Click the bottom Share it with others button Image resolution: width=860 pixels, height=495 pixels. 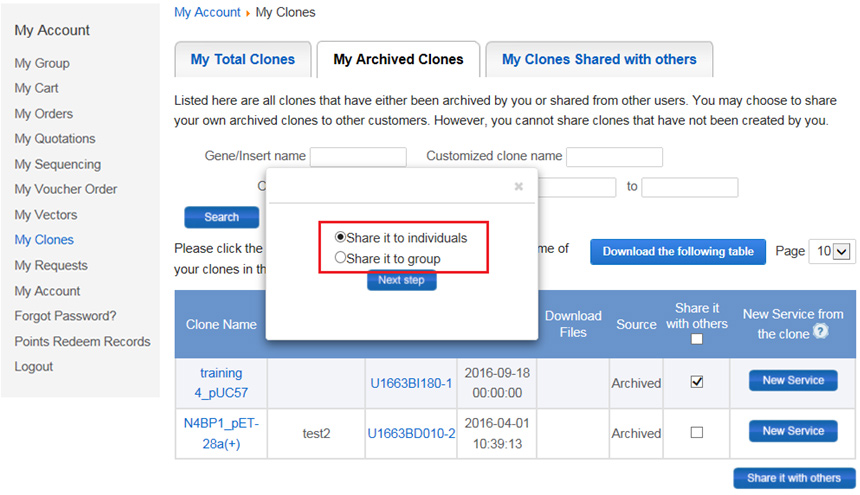[794, 478]
